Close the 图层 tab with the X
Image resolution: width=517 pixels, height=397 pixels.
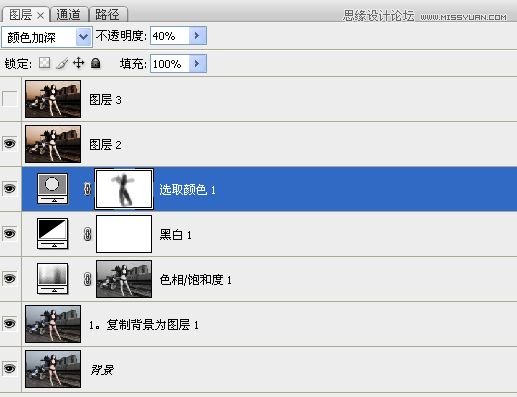[x=40, y=16]
